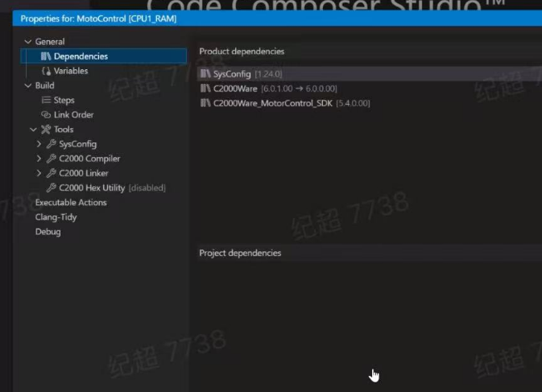Click the SysConfig wrench icon in the tree
This screenshot has width=542, height=392.
click(52, 143)
